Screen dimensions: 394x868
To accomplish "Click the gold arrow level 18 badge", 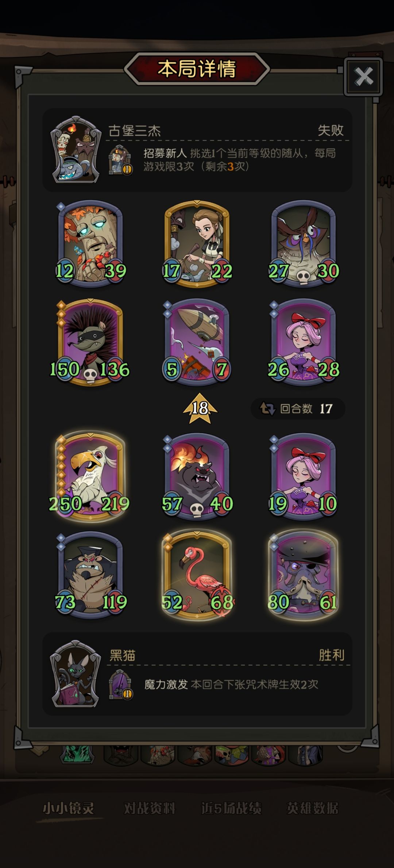I will click(200, 408).
